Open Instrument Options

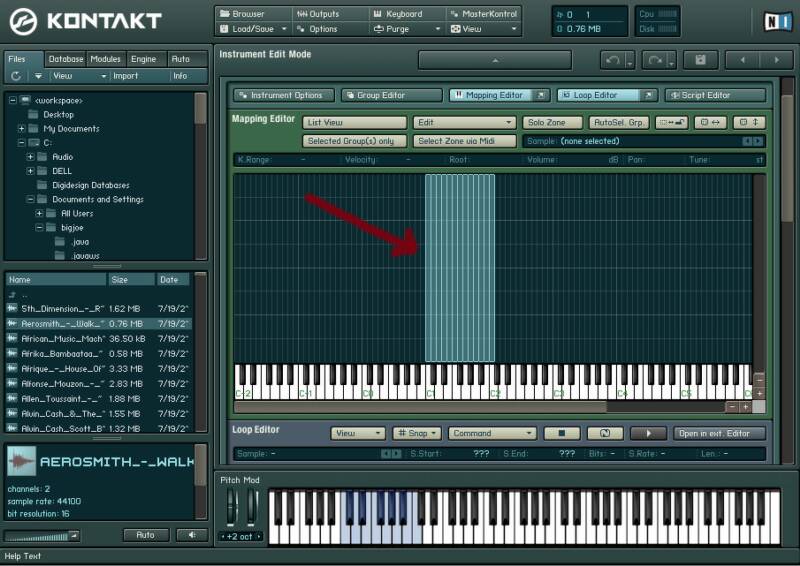284,95
